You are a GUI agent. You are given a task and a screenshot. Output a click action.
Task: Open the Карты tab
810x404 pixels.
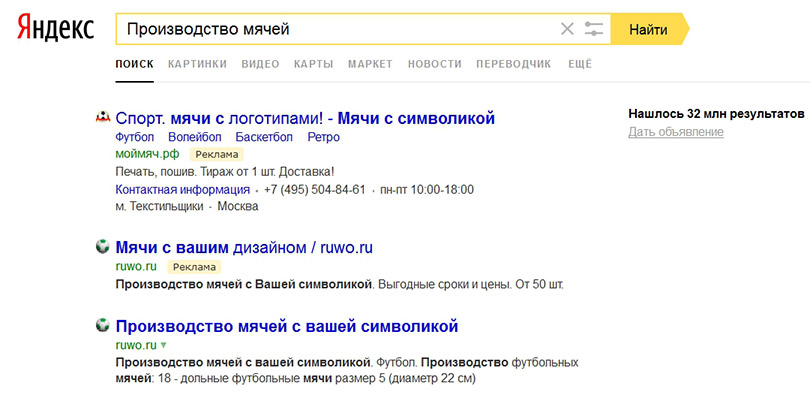(313, 64)
